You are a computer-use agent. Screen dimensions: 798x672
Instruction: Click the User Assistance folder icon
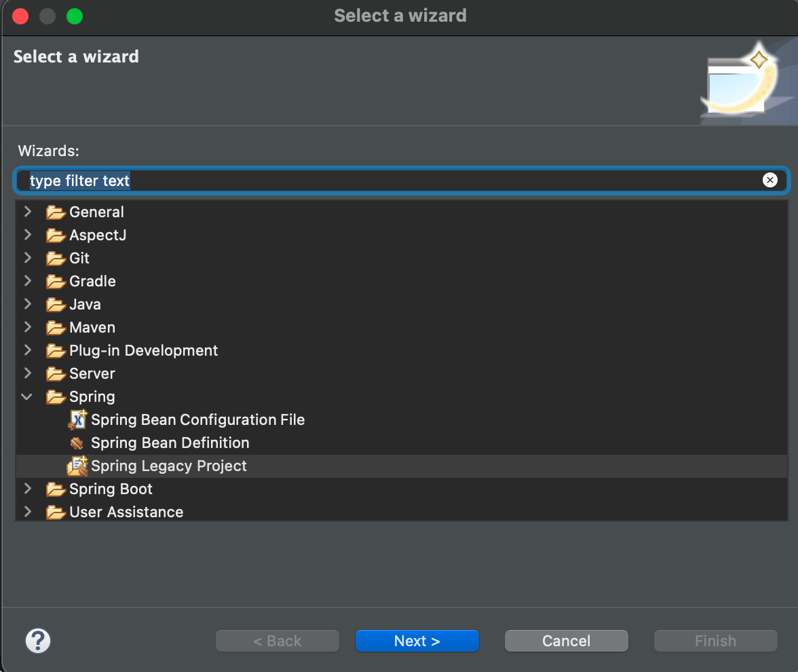point(56,512)
